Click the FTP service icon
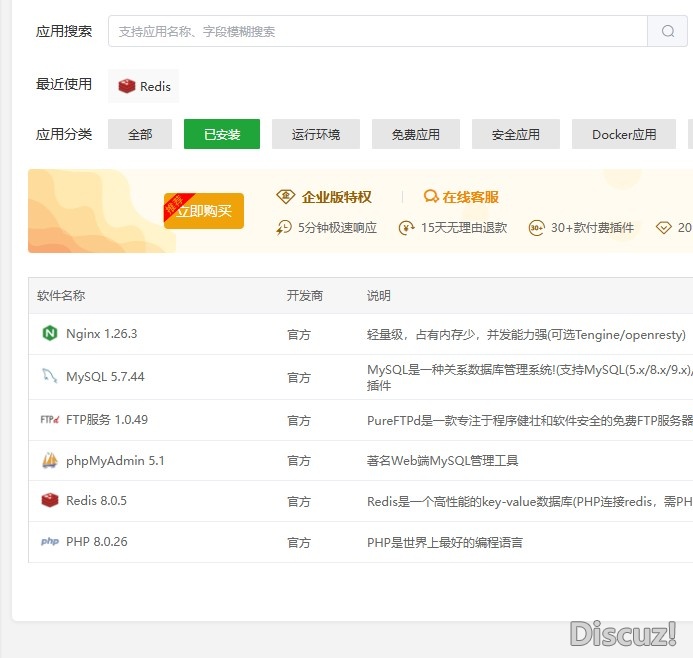Screen dimensions: 693x658 tap(50, 419)
